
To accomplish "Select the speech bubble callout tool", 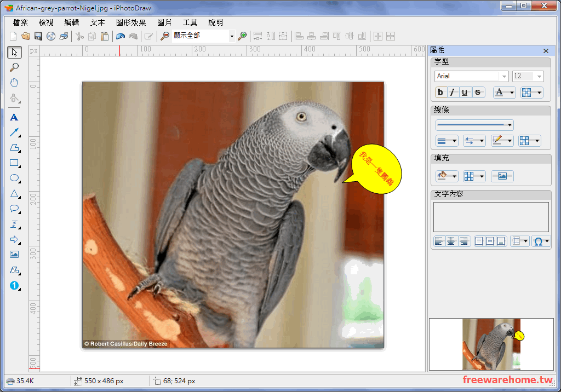I will tap(14, 209).
